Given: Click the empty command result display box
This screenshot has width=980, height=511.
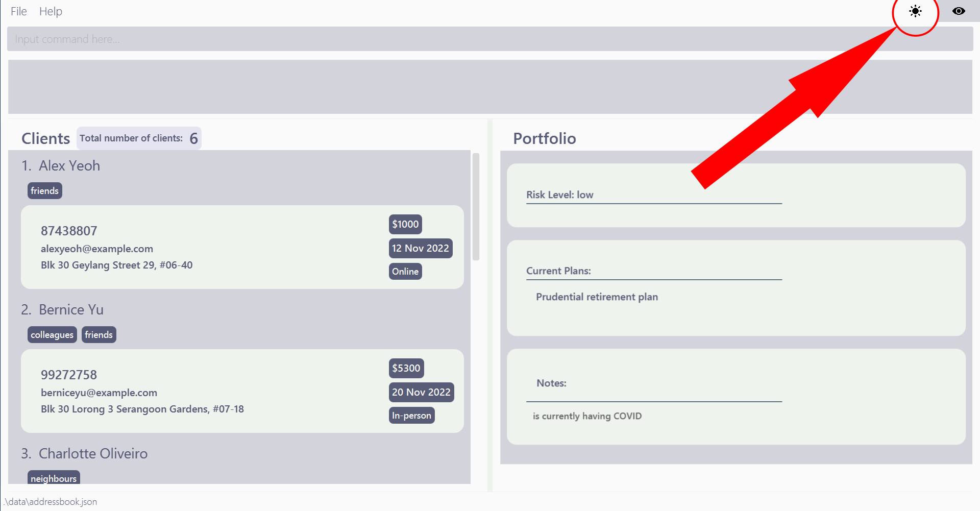Looking at the screenshot, I should tap(490, 87).
